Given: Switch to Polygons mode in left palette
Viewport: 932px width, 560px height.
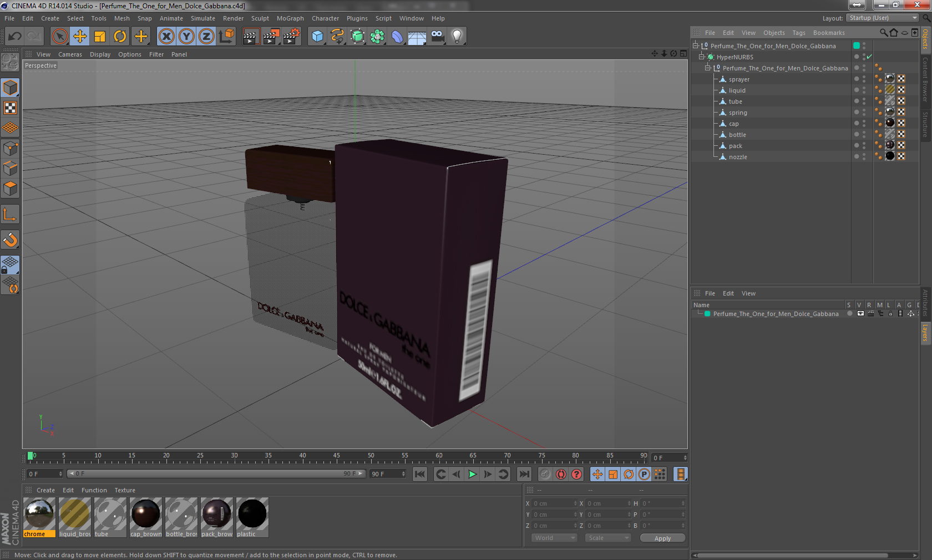Looking at the screenshot, I should (11, 188).
